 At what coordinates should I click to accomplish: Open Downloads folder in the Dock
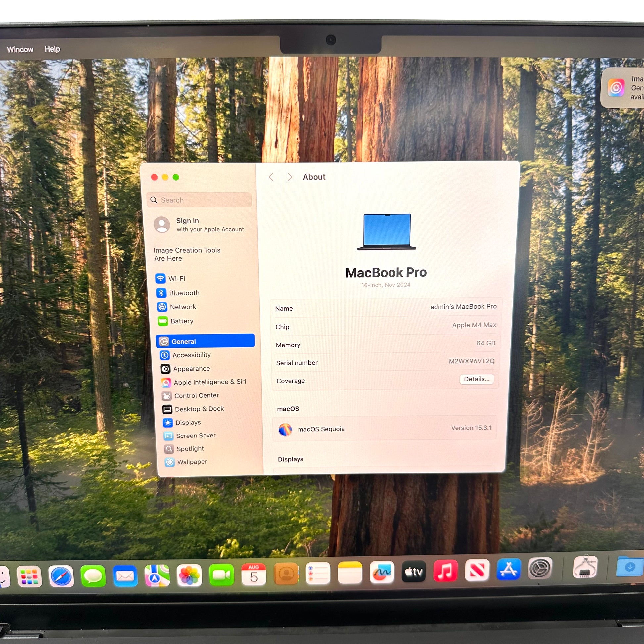629,566
